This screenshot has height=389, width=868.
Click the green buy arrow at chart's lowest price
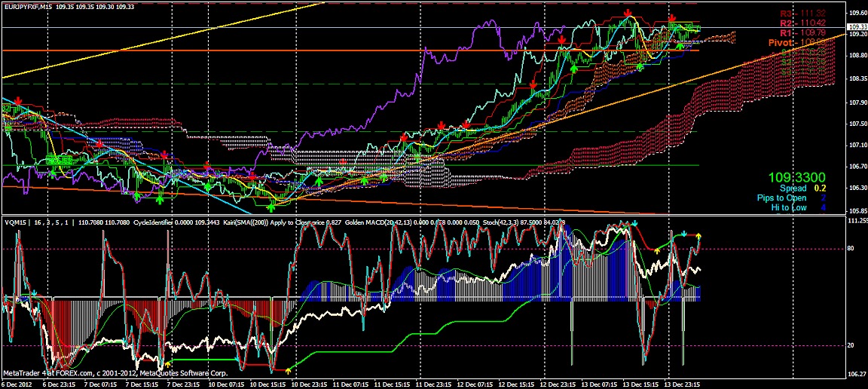271,208
